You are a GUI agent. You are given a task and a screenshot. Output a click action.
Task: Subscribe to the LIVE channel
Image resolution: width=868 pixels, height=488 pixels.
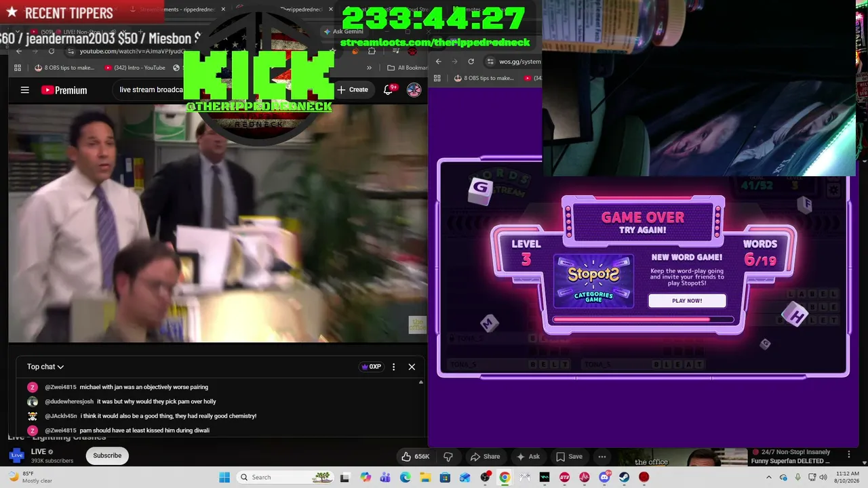point(107,455)
